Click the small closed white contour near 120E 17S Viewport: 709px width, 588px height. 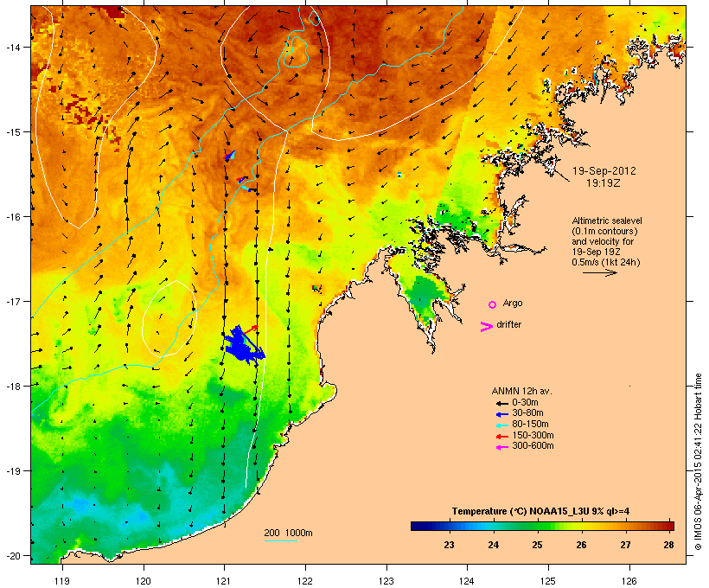click(169, 318)
